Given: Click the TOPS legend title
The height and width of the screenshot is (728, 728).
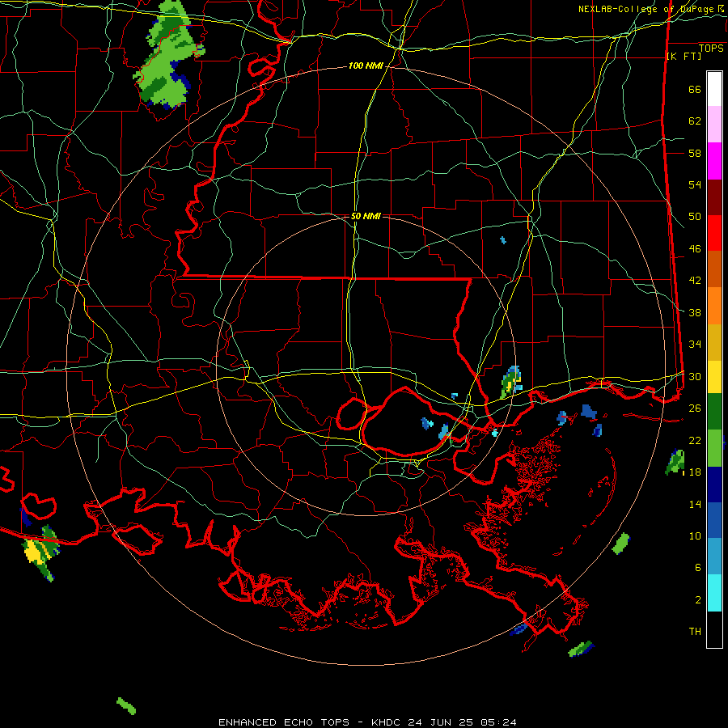Looking at the screenshot, I should coord(711,49).
